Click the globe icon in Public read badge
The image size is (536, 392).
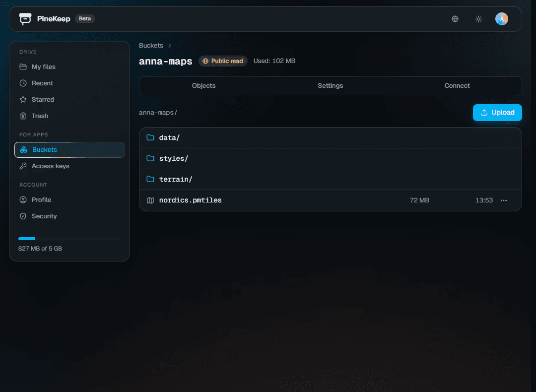(205, 61)
